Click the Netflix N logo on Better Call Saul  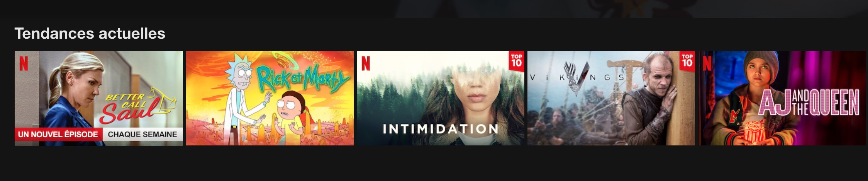tap(24, 64)
